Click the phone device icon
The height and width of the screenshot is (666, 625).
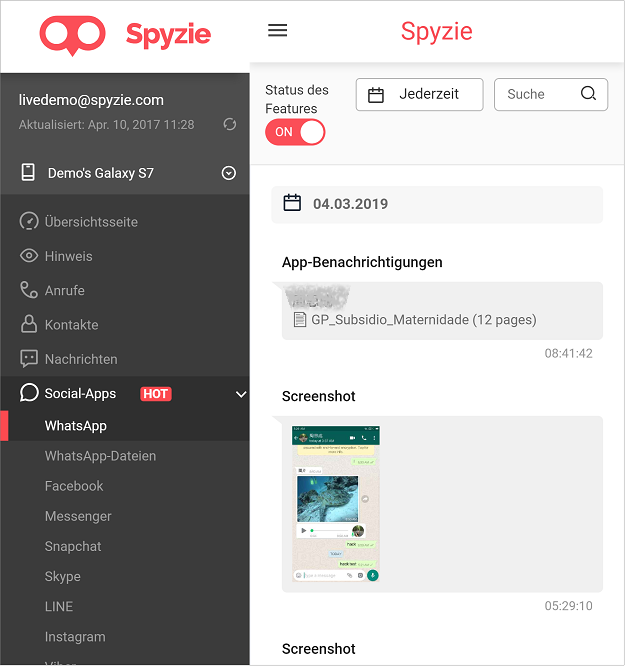click(x=28, y=172)
